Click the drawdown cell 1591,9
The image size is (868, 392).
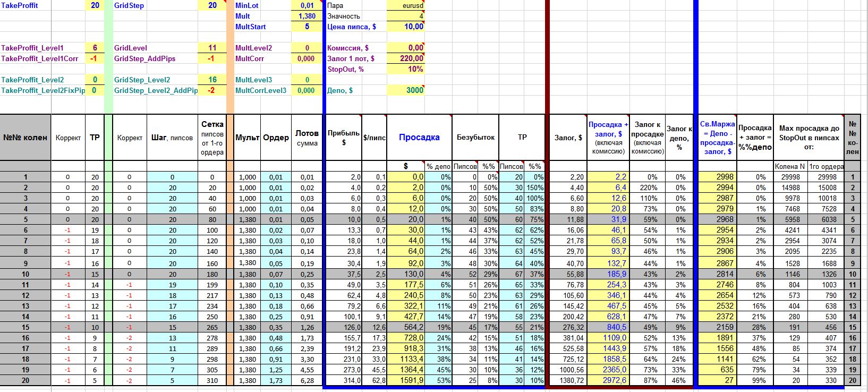(406, 380)
